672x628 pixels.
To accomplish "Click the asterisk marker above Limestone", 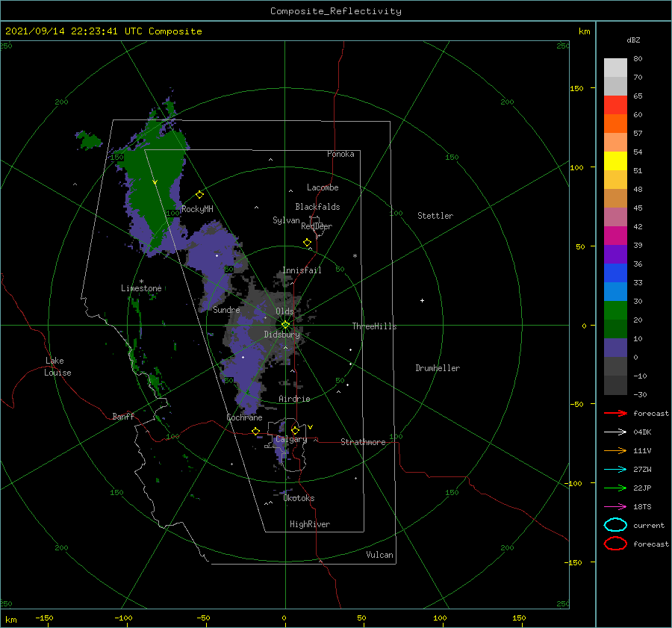I will 141,282.
